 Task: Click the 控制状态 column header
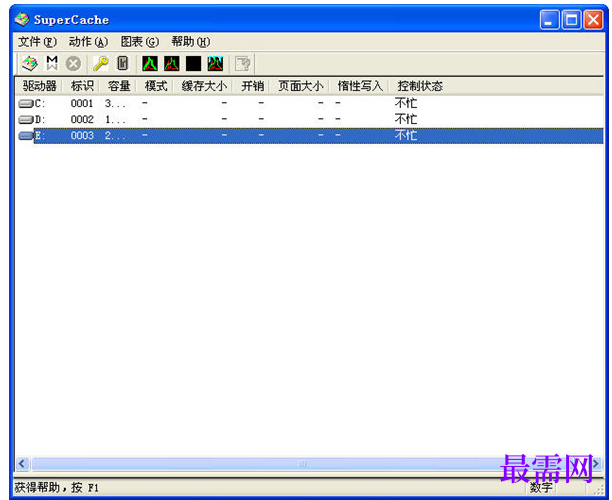[420, 86]
